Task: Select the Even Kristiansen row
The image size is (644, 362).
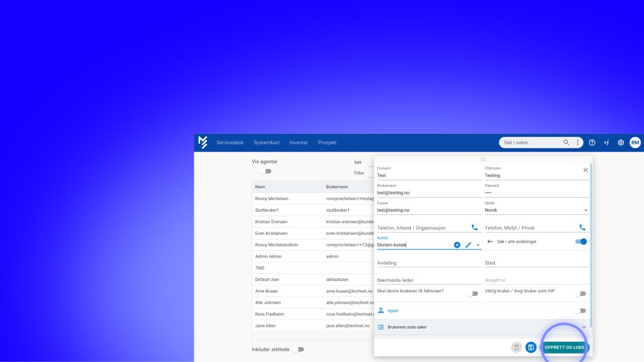Action: click(313, 233)
